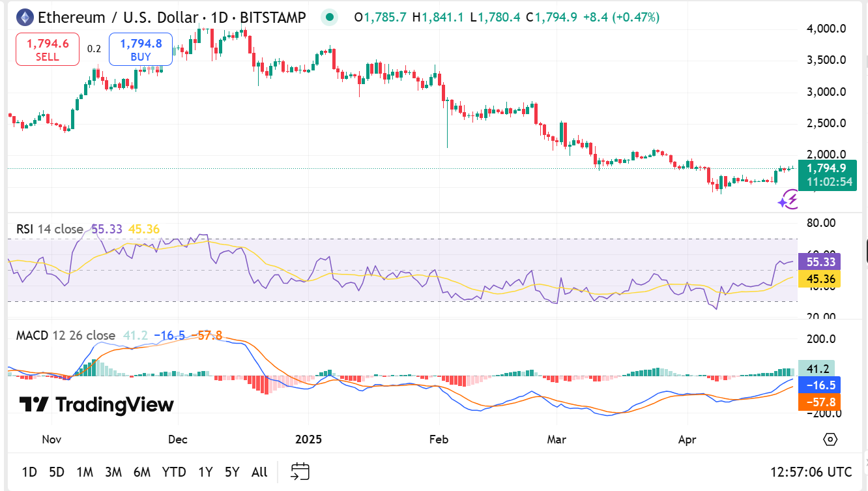Image resolution: width=868 pixels, height=491 pixels.
Task: Open the go-to-date calendar icon
Action: coord(300,471)
